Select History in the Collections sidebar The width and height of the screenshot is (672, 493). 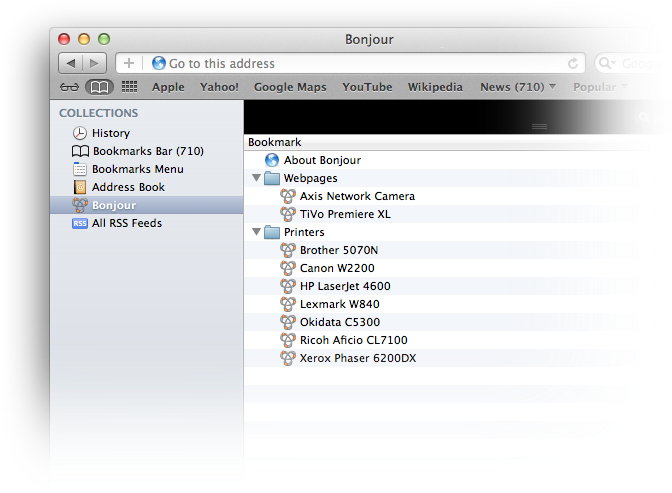coord(110,133)
